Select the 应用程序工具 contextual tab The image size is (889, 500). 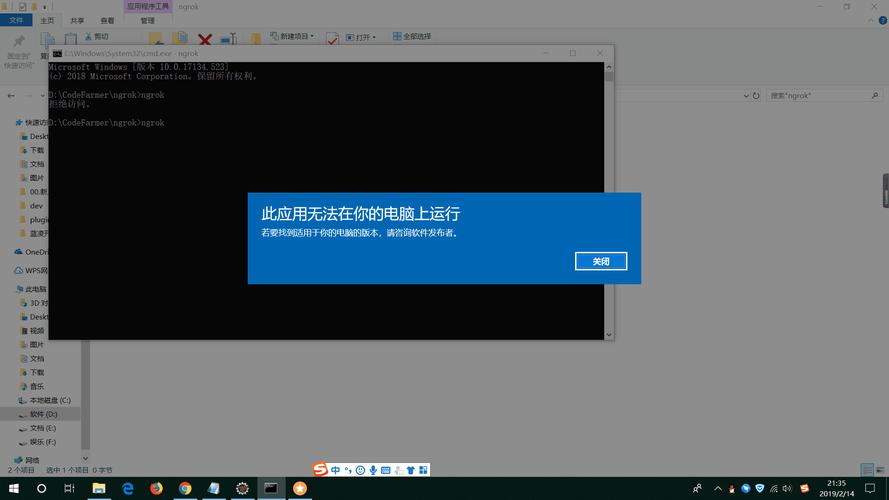(x=147, y=6)
